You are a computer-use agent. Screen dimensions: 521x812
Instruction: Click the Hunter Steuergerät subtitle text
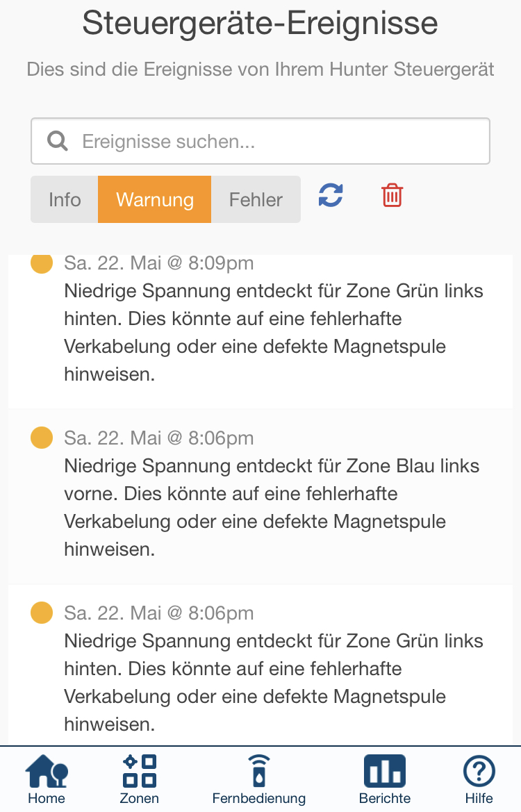click(260, 69)
